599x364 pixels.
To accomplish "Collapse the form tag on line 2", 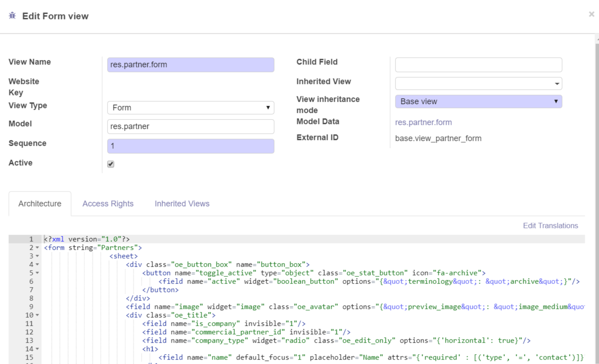I will point(37,248).
